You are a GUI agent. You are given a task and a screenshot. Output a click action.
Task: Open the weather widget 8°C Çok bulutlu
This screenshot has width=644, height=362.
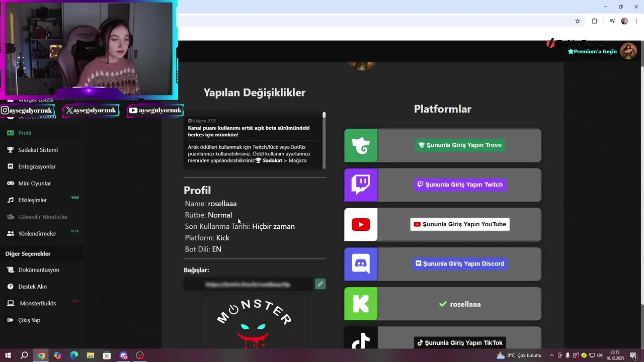[519, 355]
